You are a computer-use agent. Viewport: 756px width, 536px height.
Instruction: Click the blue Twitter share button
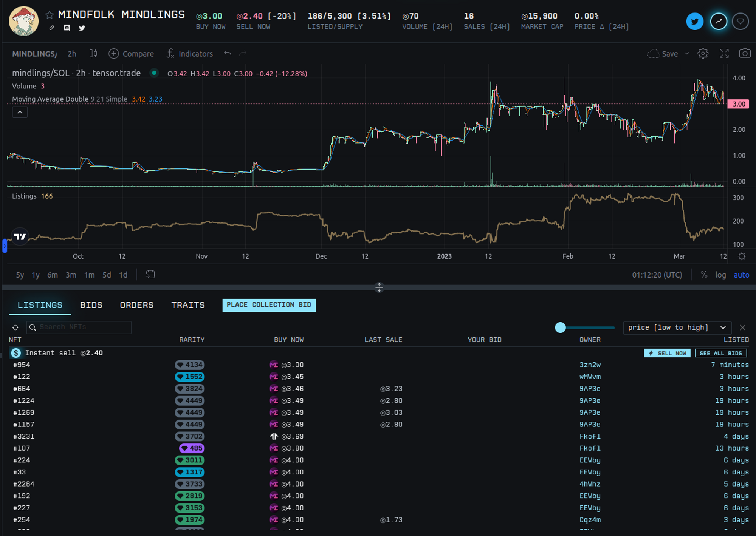695,22
